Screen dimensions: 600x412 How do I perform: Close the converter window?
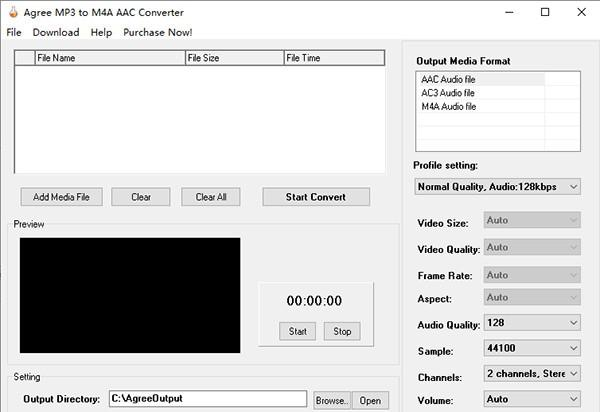coord(581,12)
